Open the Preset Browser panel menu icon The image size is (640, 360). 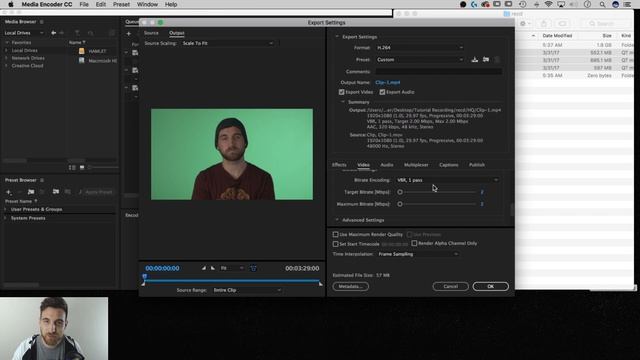[42, 180]
